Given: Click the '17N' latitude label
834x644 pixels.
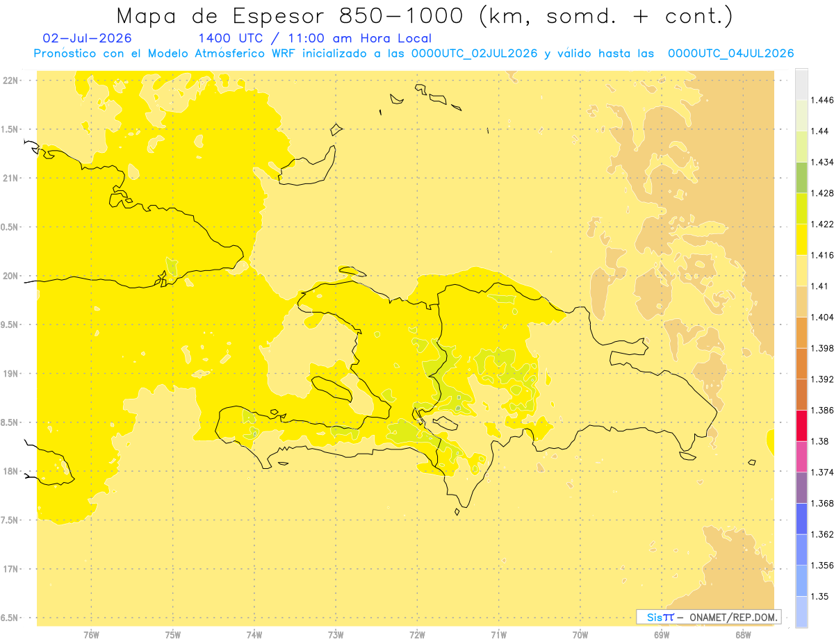Looking at the screenshot, I should tap(12, 569).
